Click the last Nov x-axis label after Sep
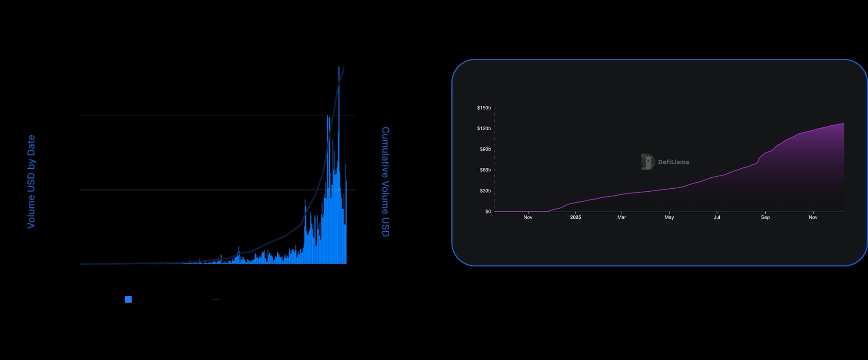 click(813, 218)
